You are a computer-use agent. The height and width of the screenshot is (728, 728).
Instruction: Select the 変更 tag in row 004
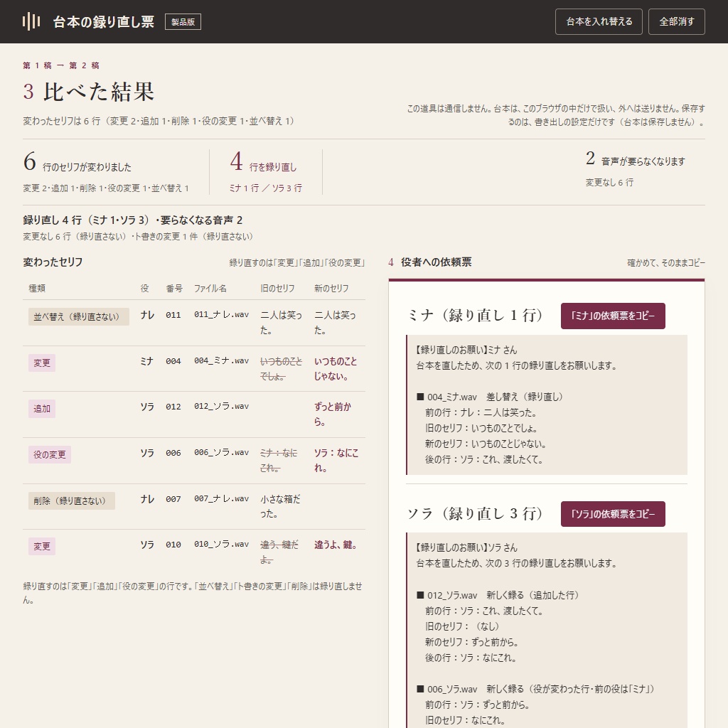click(x=42, y=363)
